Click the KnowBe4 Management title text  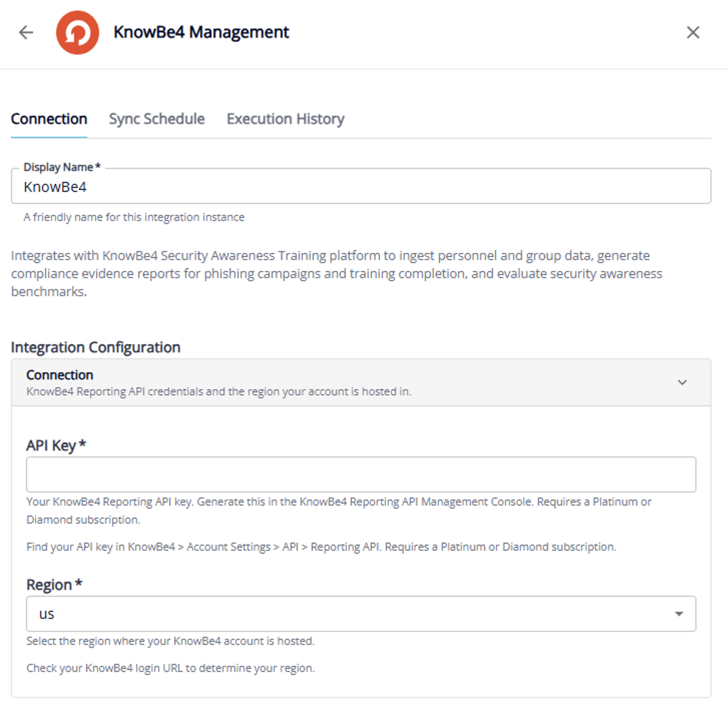coord(201,32)
